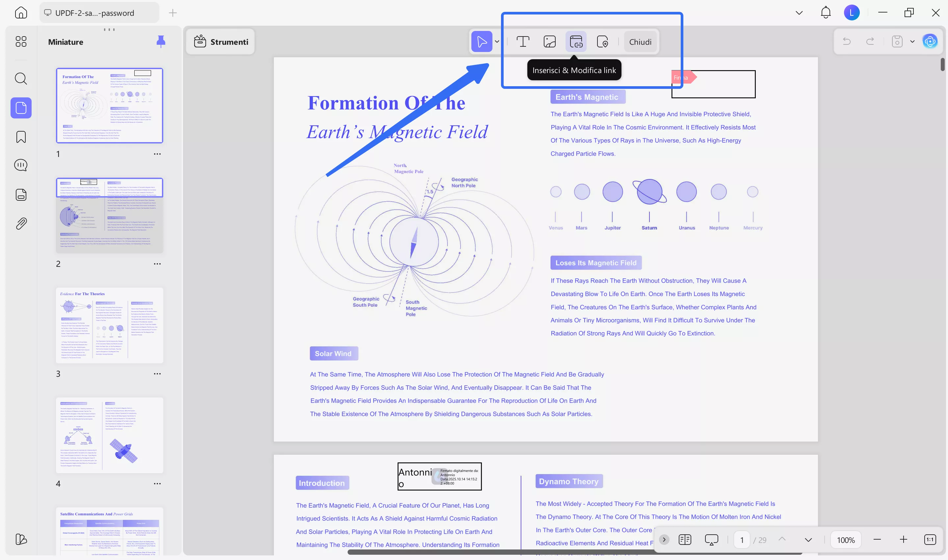Click the Insert & Edit link tool icon
948x560 pixels.
click(576, 41)
